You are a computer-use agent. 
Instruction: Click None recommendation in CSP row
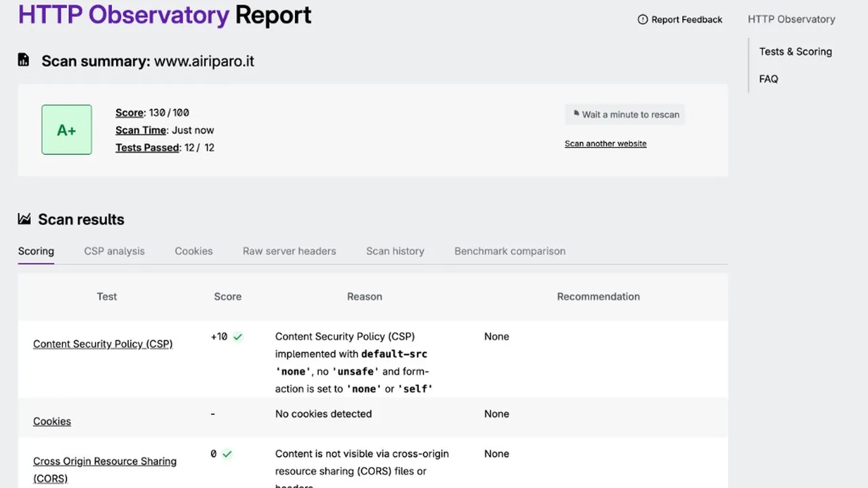point(496,336)
